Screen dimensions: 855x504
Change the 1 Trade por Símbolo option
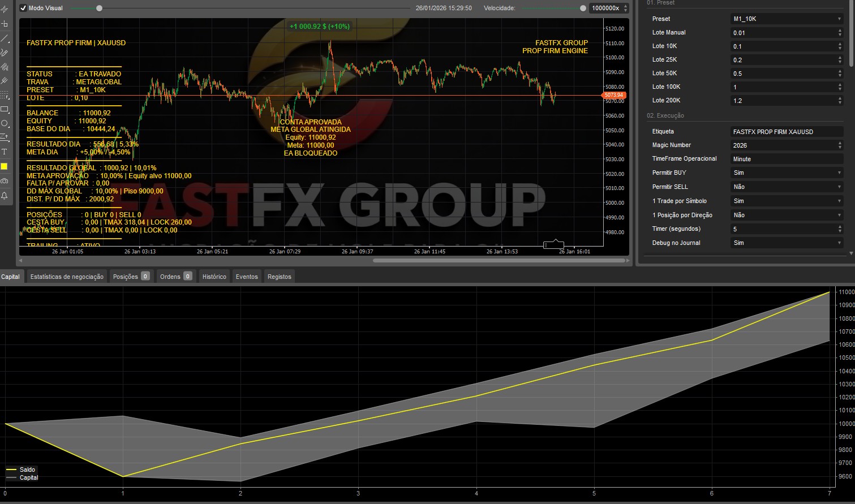tap(787, 201)
